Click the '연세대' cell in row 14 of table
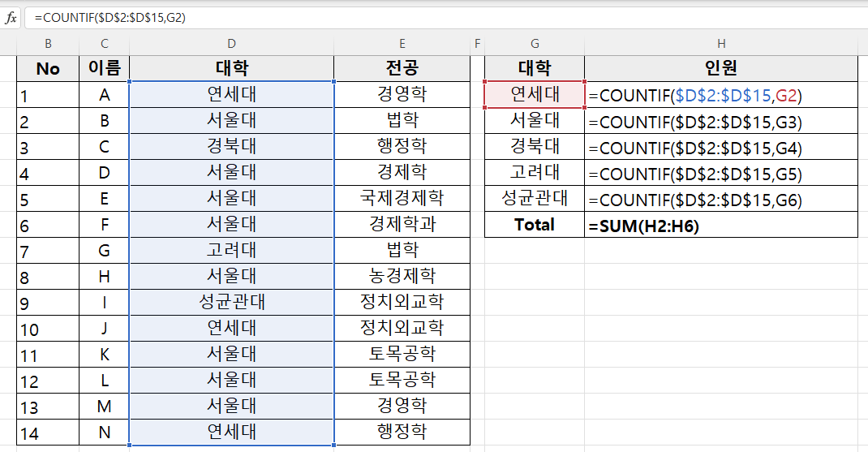This screenshot has height=452, width=868. click(231, 433)
